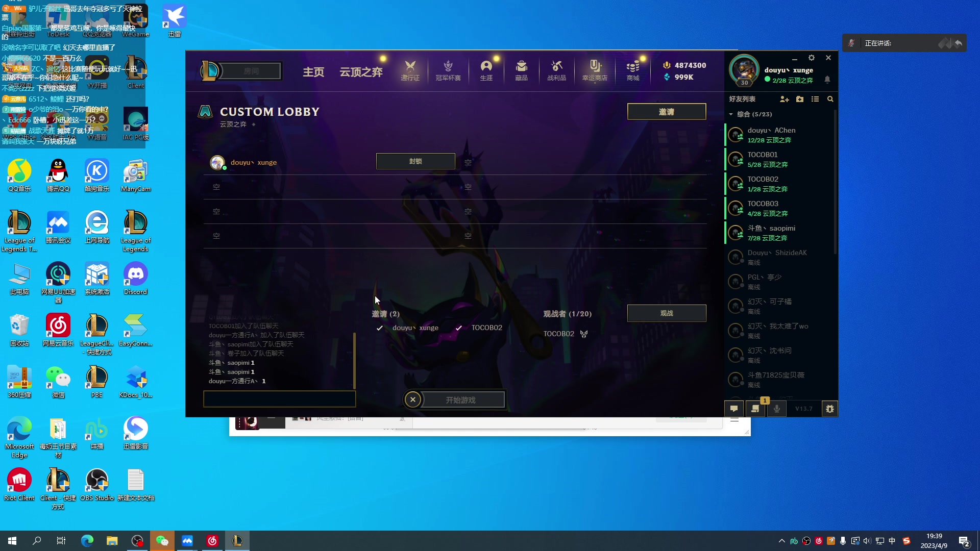
Task: Click the Start Game (开始游戏) button
Action: 461,400
